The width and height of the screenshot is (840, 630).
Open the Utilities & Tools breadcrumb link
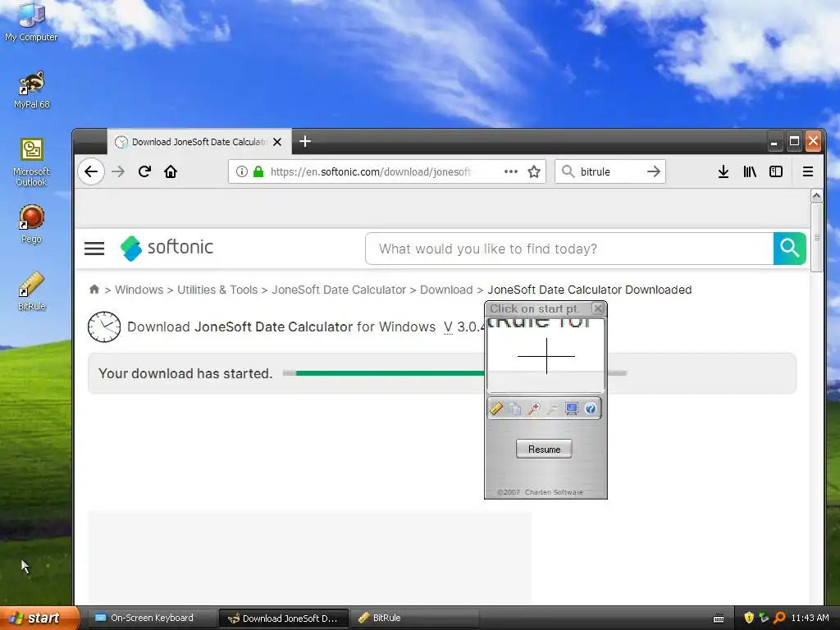click(217, 290)
